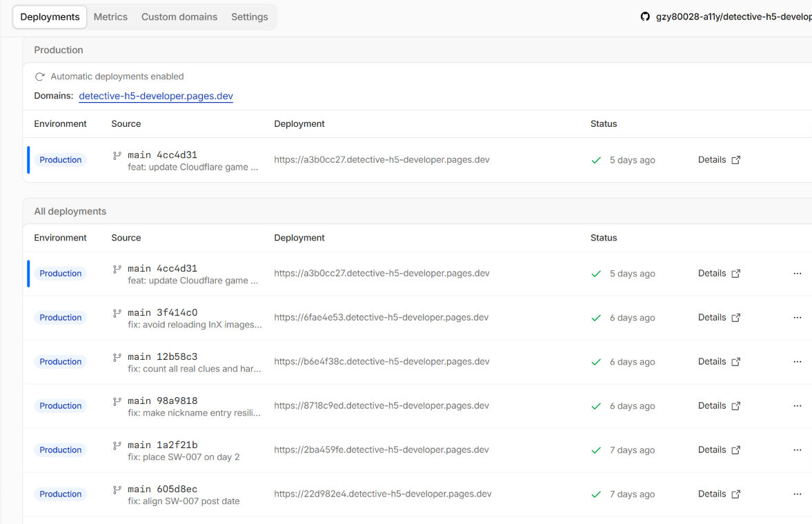Select the https://b6e4f38c.detective-h5-developer.pages.dev URL

382,361
